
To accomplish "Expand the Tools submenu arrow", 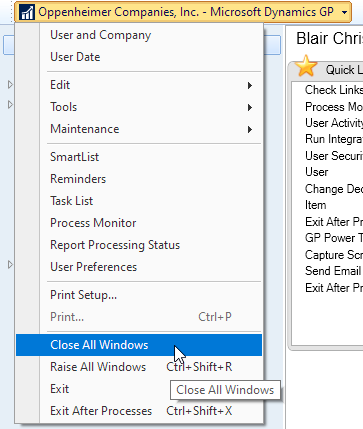I will [x=250, y=107].
